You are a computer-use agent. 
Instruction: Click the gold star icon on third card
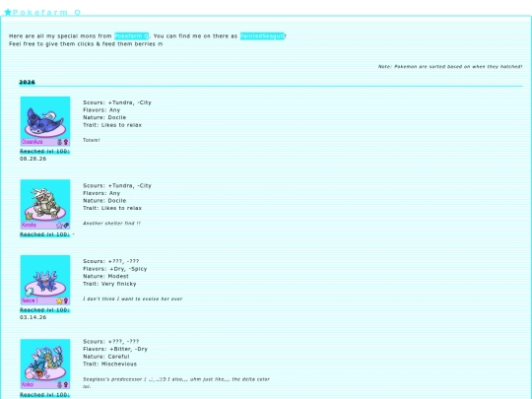(x=59, y=300)
